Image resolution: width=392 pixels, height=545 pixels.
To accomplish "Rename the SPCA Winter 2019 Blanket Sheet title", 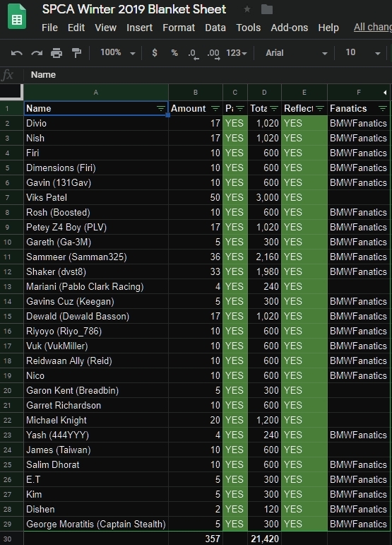I will tap(134, 9).
